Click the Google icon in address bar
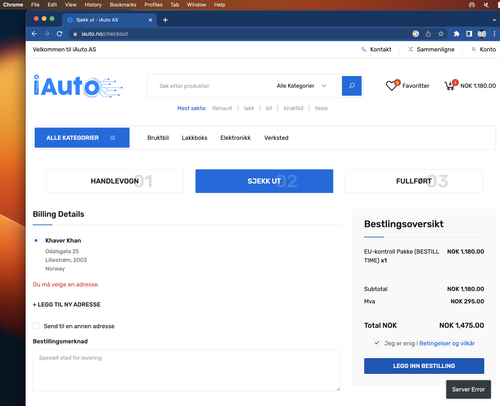The width and height of the screenshot is (500, 406). click(416, 34)
